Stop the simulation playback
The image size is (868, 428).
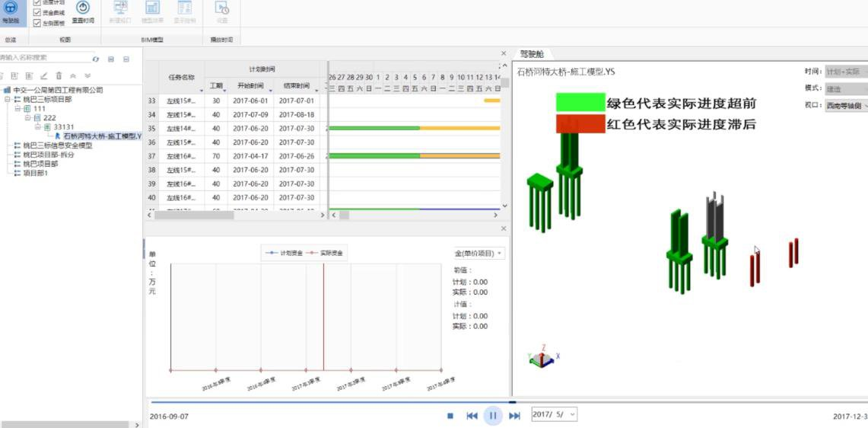450,415
